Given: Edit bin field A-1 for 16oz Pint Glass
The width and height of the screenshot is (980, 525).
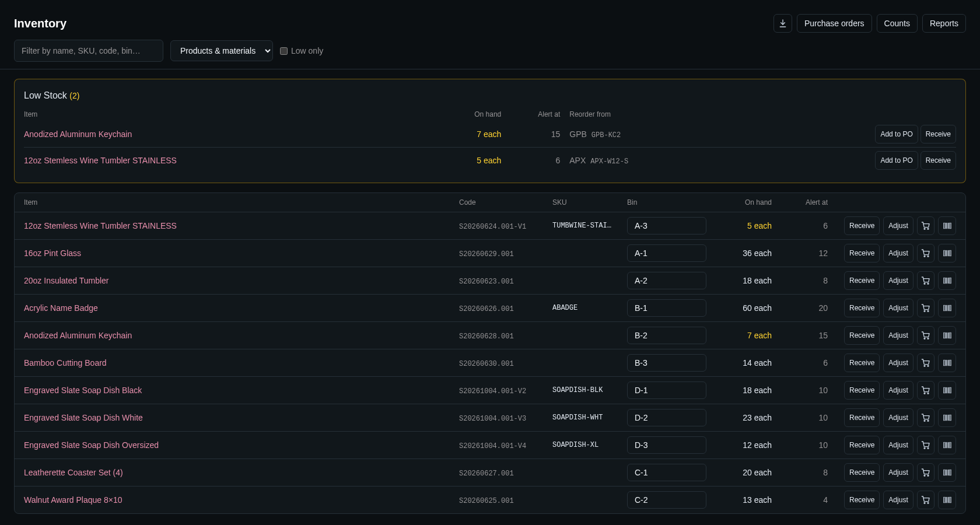Looking at the screenshot, I should [667, 253].
